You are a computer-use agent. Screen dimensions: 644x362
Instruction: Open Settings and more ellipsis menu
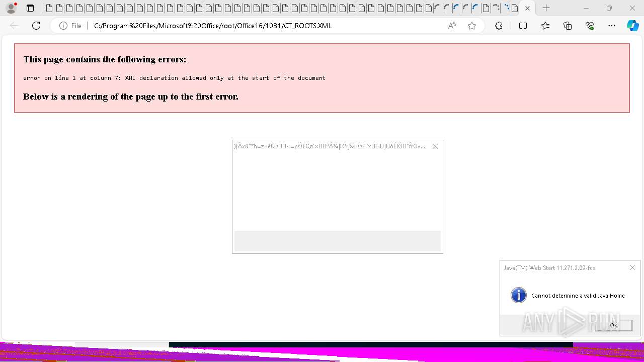click(x=611, y=26)
